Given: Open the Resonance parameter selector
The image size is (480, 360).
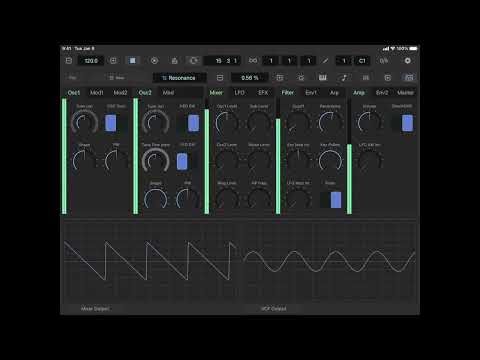Looking at the screenshot, I should click(x=179, y=78).
